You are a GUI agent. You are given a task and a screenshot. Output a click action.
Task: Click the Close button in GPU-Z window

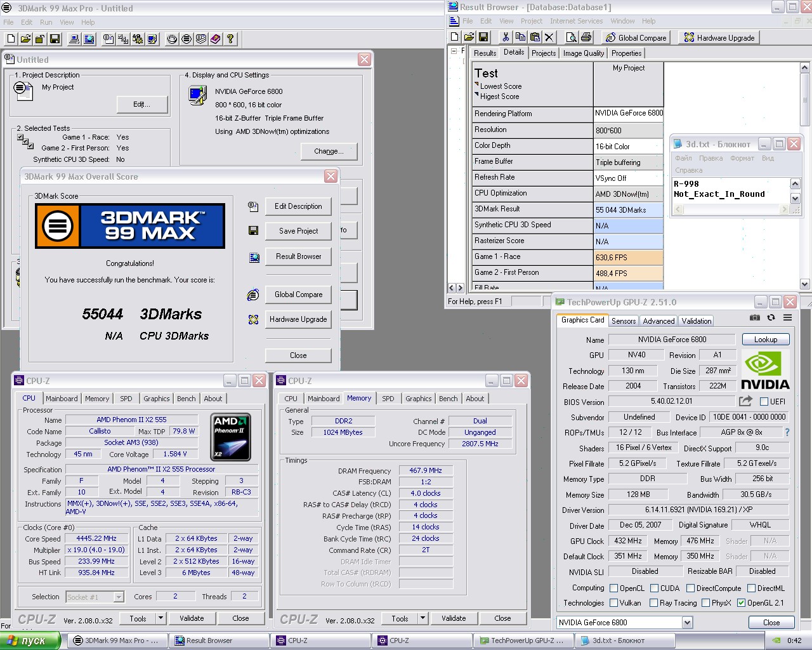[x=771, y=623]
